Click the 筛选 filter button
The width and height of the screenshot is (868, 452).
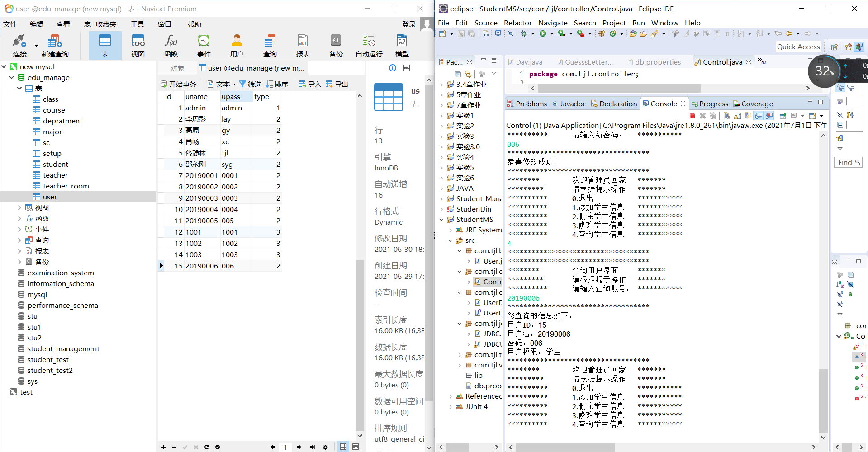250,84
